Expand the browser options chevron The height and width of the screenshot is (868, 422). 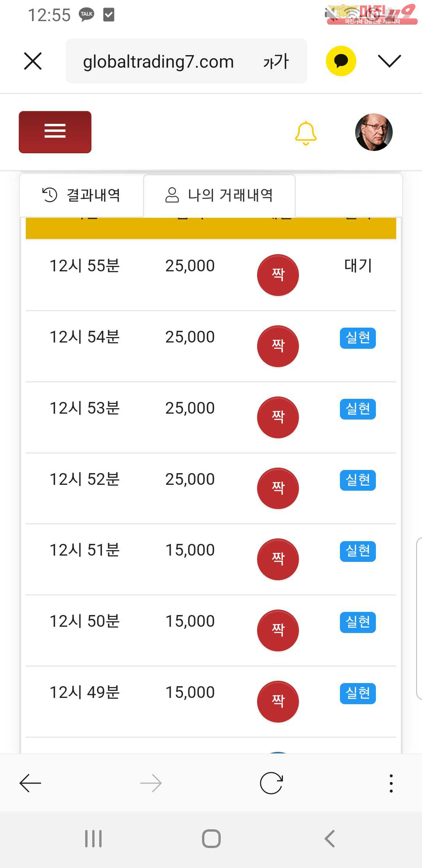pyautogui.click(x=389, y=61)
